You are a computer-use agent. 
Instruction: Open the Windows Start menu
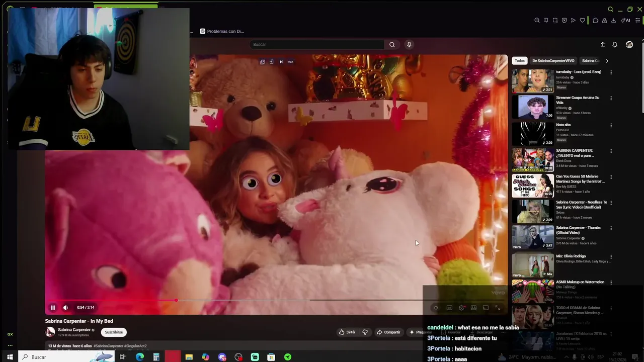click(10, 357)
